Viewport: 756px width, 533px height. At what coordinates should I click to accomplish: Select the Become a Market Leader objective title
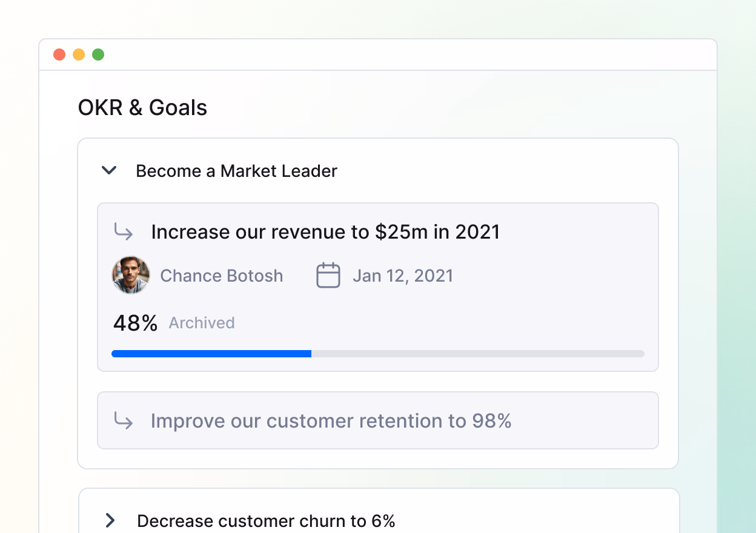point(236,171)
